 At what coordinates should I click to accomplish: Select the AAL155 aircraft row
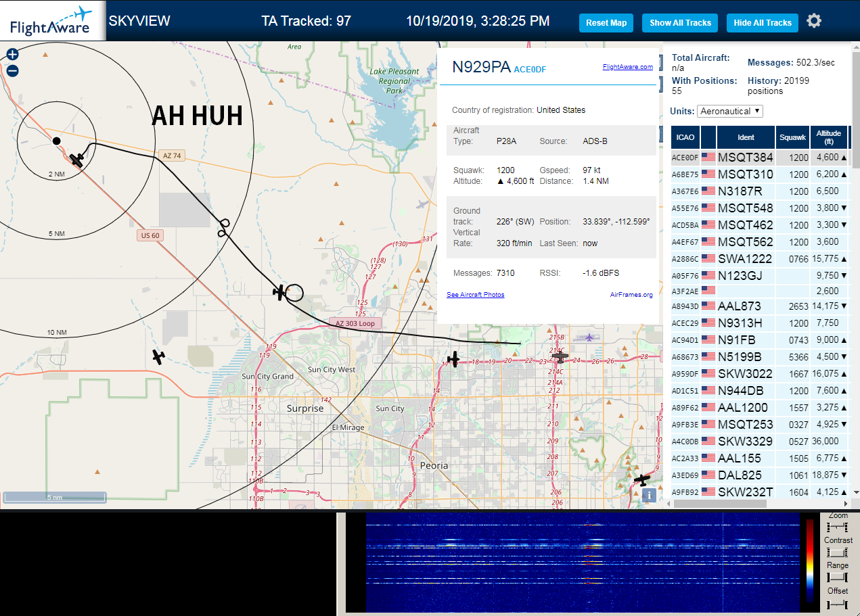coord(761,458)
